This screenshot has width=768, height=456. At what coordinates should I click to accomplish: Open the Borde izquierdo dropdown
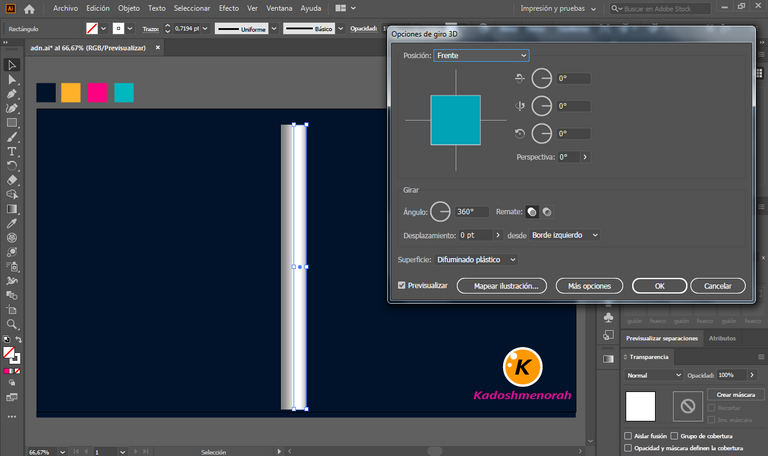(x=564, y=235)
